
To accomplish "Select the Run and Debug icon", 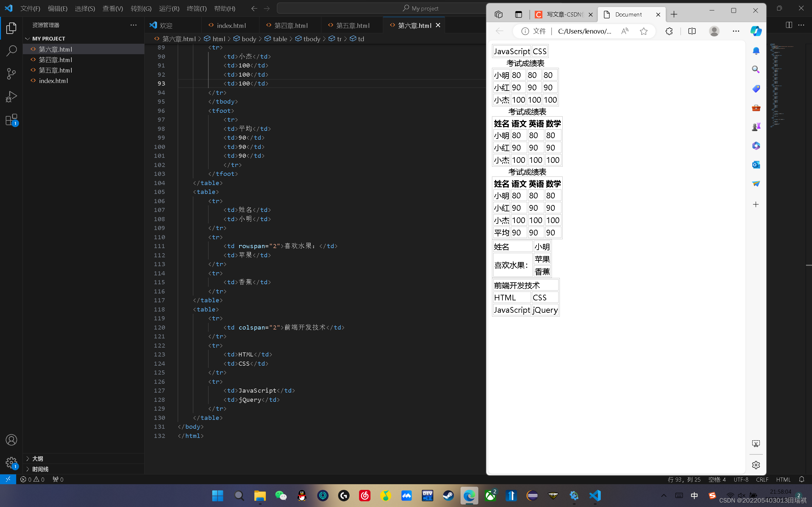I will pos(11,96).
